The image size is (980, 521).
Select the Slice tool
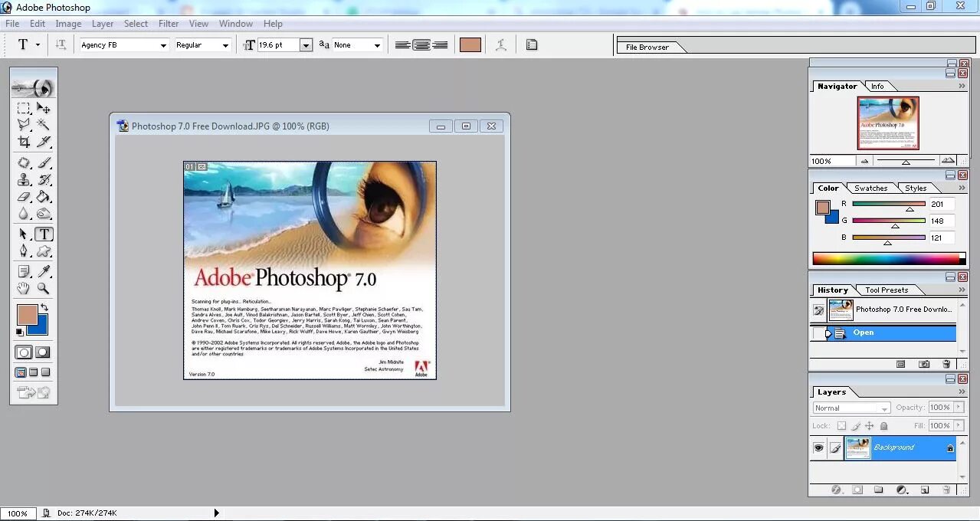click(x=44, y=141)
